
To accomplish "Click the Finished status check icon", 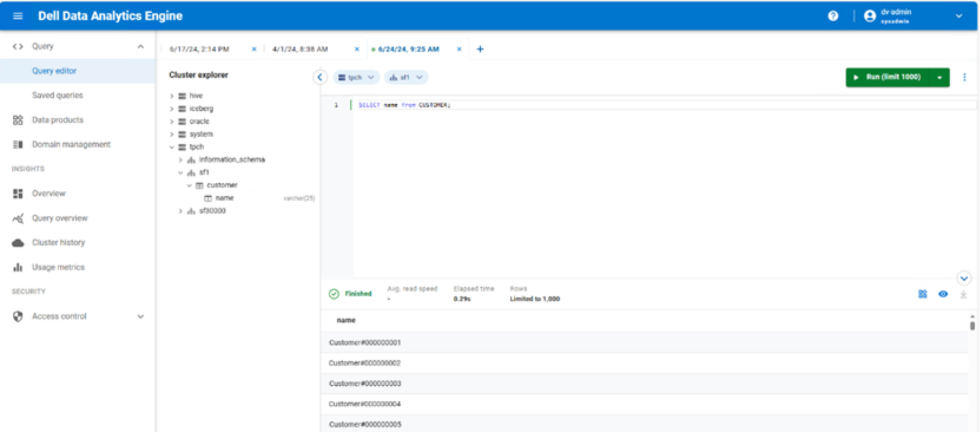I will (334, 294).
